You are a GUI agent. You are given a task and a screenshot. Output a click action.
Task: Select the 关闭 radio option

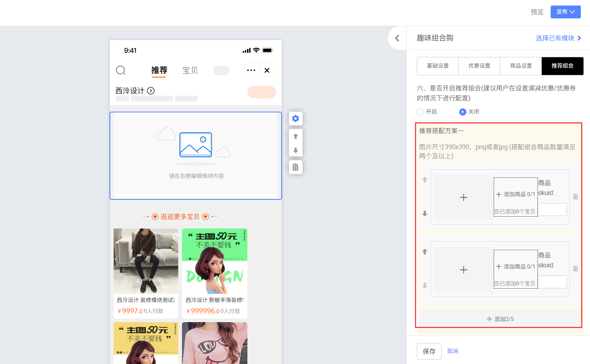[x=463, y=112]
